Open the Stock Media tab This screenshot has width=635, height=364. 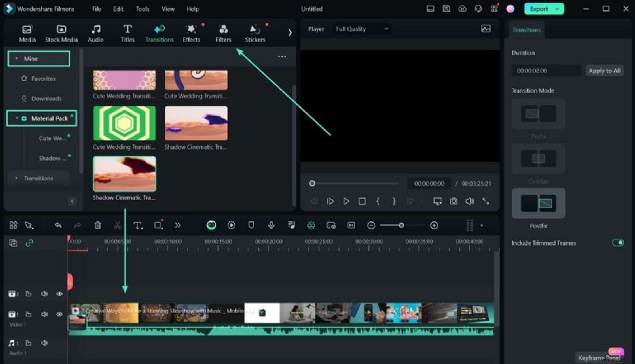62,33
